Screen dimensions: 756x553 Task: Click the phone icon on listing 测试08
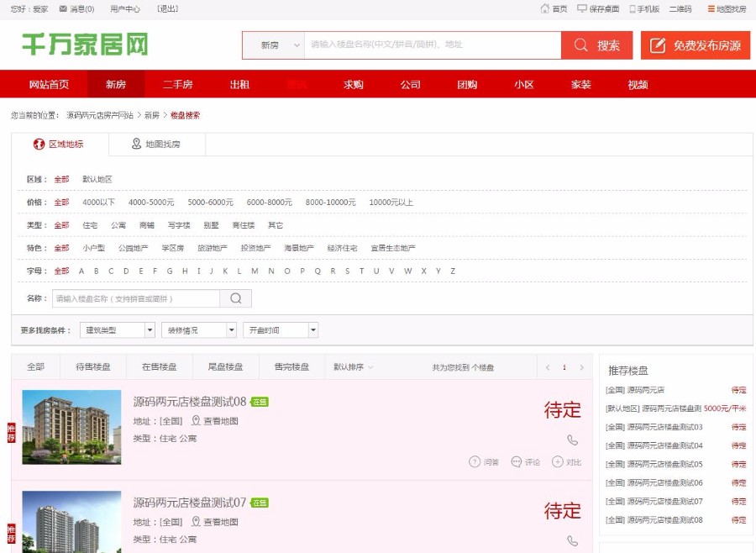click(573, 439)
